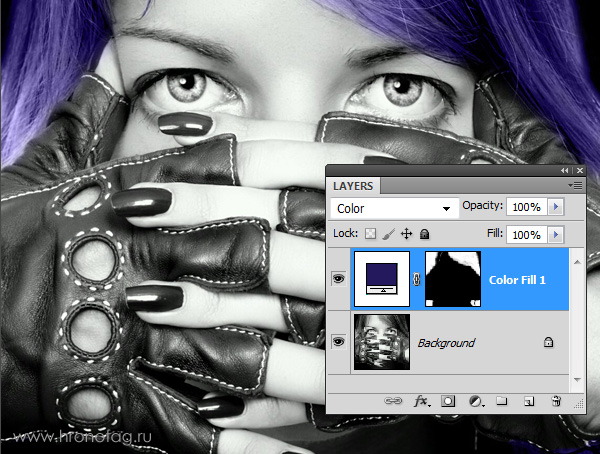Click the Fill value field
600x454 pixels.
527,234
